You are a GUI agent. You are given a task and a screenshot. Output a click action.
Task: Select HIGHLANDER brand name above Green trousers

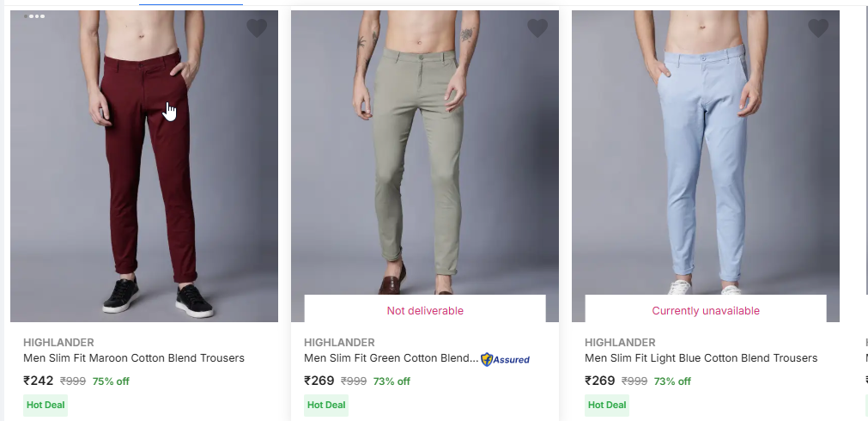[x=339, y=343]
